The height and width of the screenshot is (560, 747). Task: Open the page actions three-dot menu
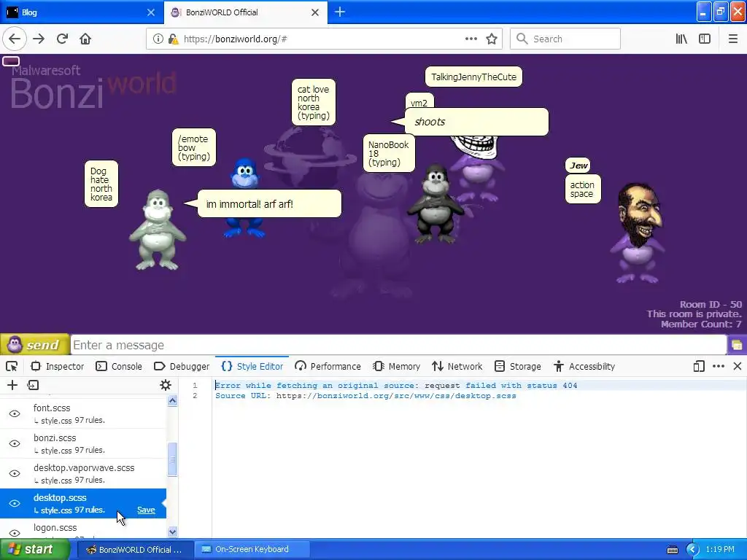pyautogui.click(x=471, y=39)
